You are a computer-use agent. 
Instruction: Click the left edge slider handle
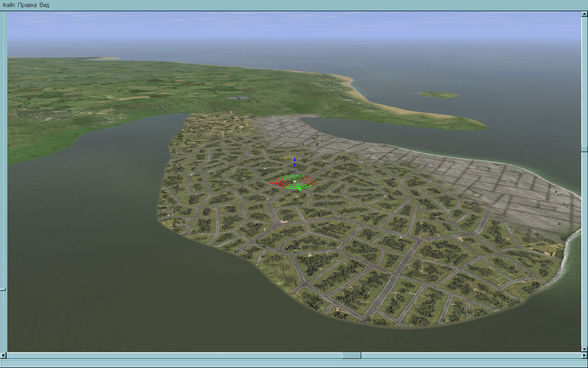click(3, 289)
